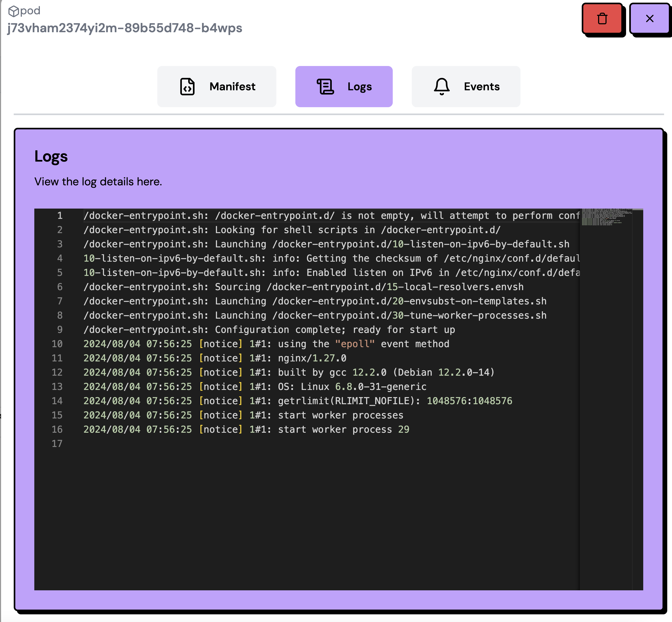This screenshot has height=622, width=672.
Task: Click the nginx/1.27.0 log line
Action: [x=312, y=358]
